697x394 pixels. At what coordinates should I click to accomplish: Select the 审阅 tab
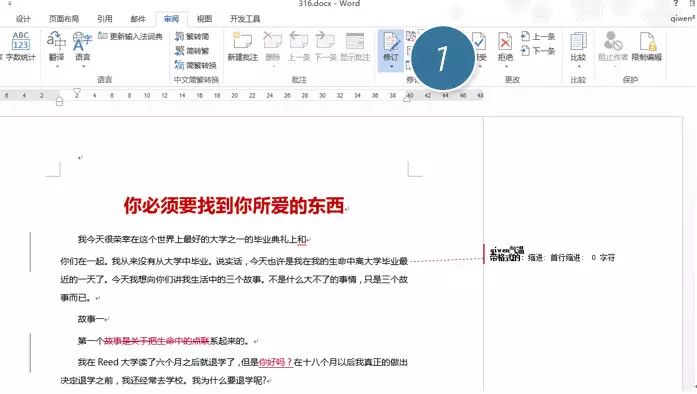point(171,19)
